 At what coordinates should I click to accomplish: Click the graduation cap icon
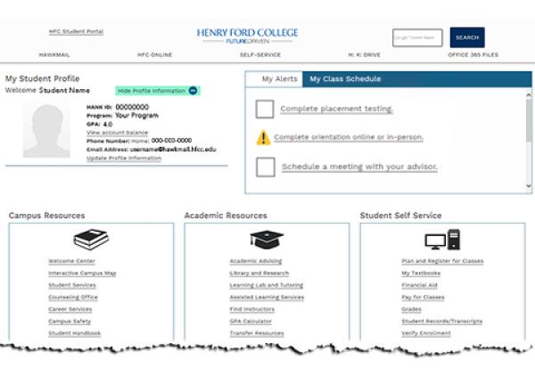click(267, 240)
